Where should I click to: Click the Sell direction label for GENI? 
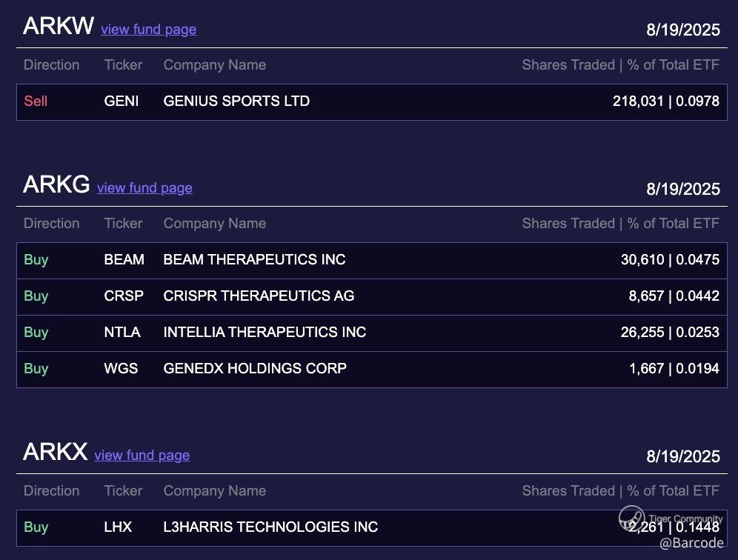tap(36, 101)
